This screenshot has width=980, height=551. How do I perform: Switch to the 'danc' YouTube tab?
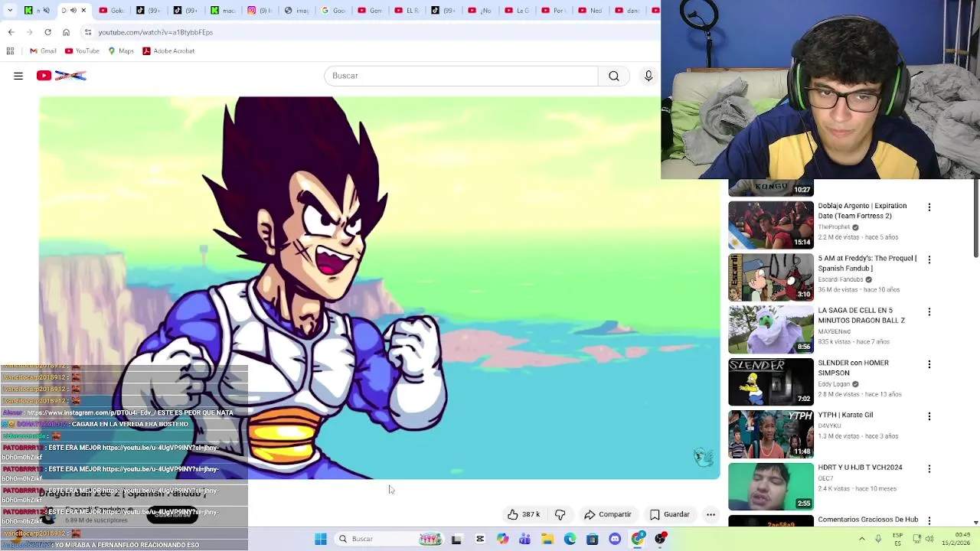[626, 11]
